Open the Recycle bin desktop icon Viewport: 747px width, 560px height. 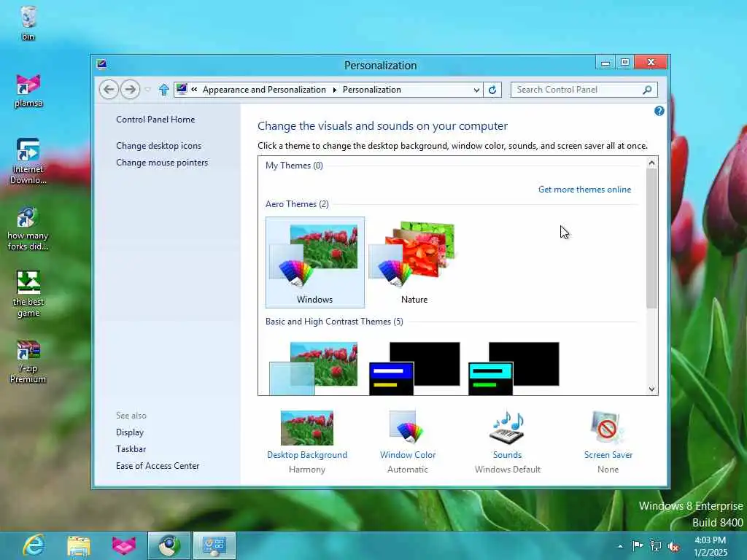(28, 23)
